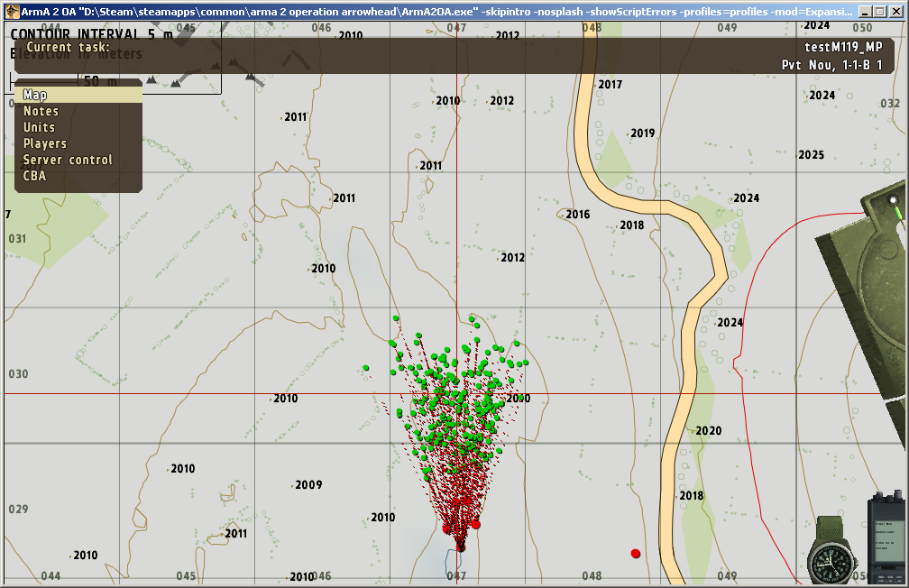
Task: Maximize the ArmA 2 OA window
Action: pos(879,12)
